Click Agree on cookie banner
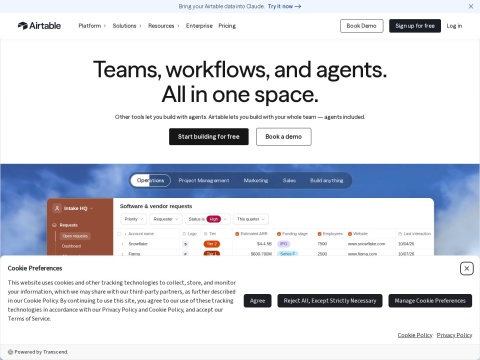 (x=257, y=301)
